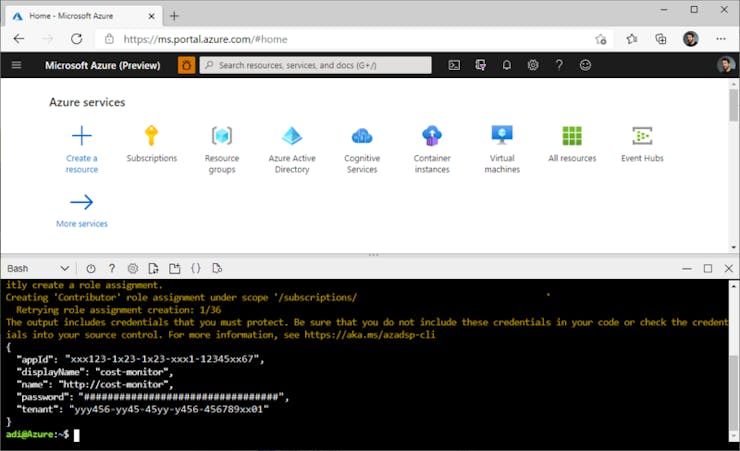This screenshot has height=451, width=740.
Task: Restart Cloud Shell with power icon
Action: coord(91,268)
